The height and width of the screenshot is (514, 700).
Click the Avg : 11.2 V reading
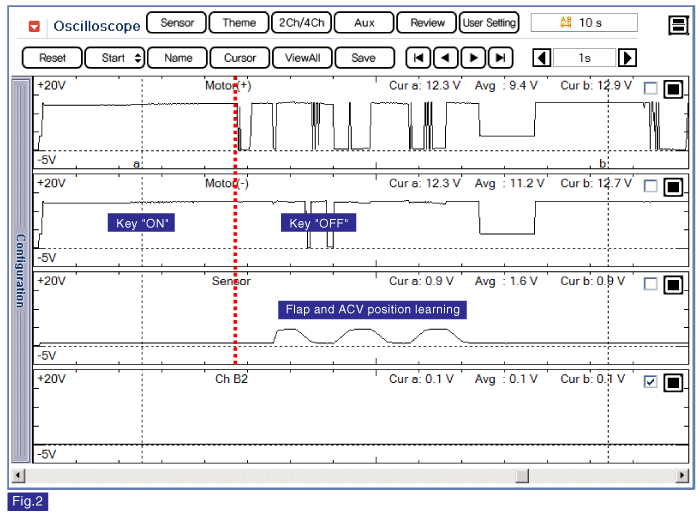509,184
